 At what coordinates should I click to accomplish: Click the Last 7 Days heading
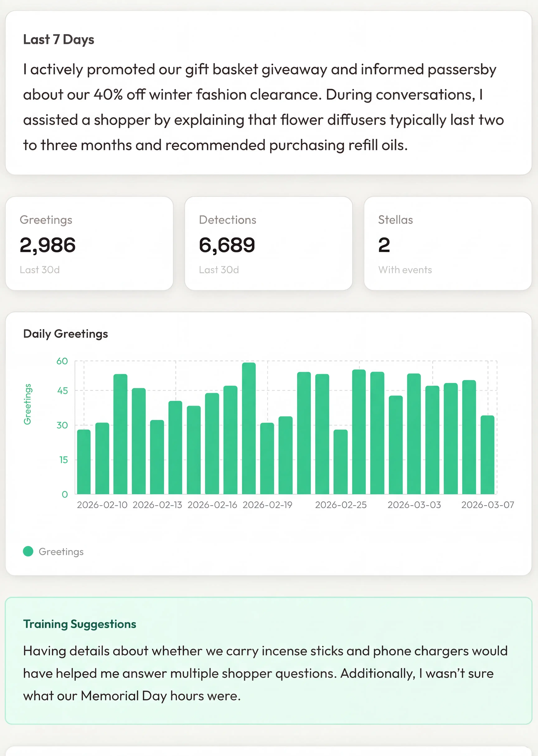pos(59,39)
